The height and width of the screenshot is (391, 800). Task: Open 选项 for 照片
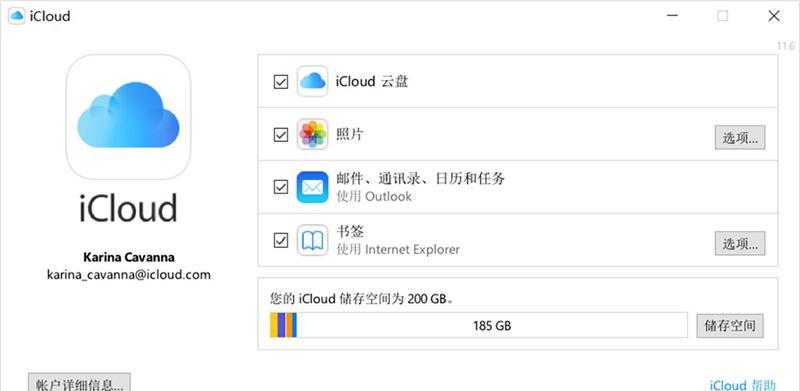(740, 137)
